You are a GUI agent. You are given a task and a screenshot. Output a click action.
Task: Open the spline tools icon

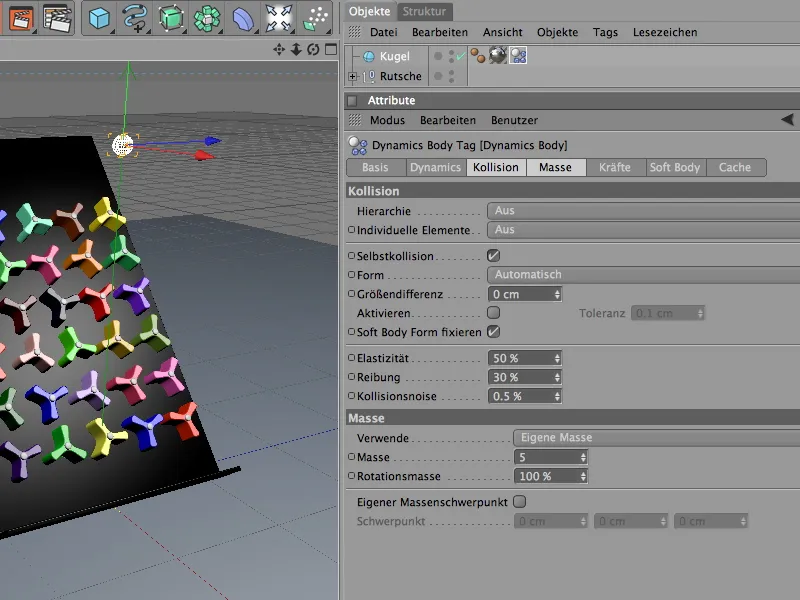(x=134, y=17)
